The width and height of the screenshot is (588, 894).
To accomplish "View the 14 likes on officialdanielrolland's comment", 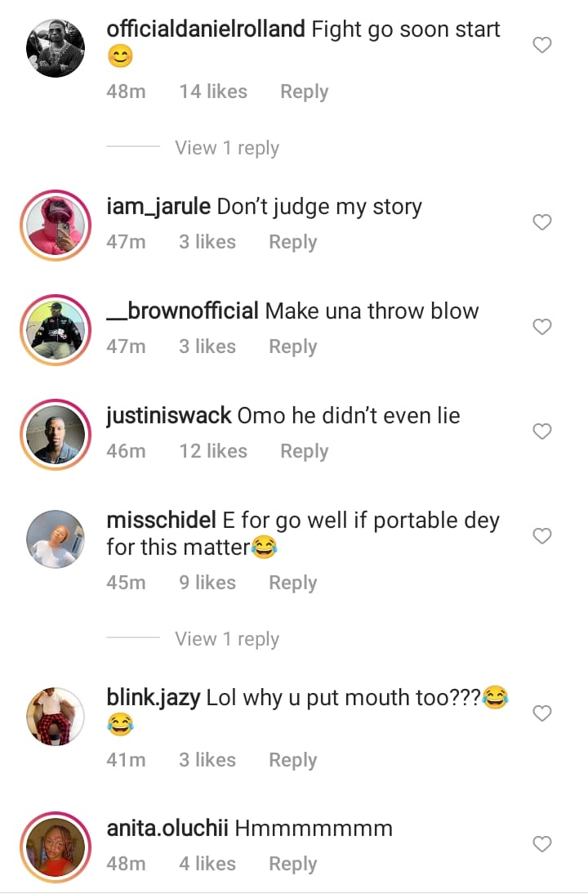I will point(212,92).
